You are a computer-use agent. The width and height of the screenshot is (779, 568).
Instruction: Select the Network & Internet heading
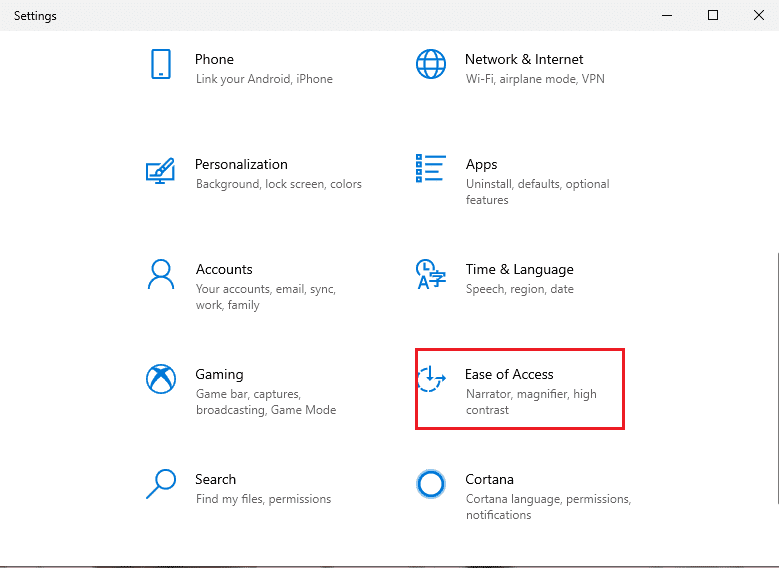(524, 59)
